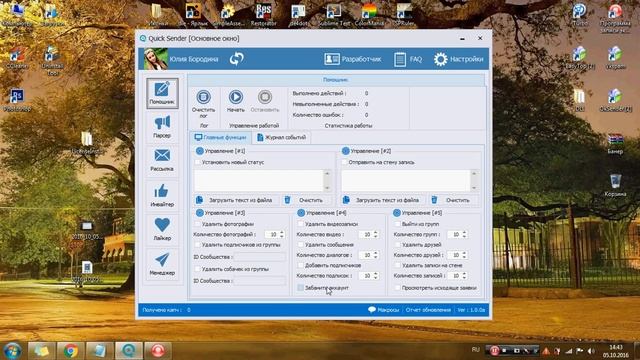
Task: Click the Макросы speech bubble icon
Action: click(x=372, y=310)
